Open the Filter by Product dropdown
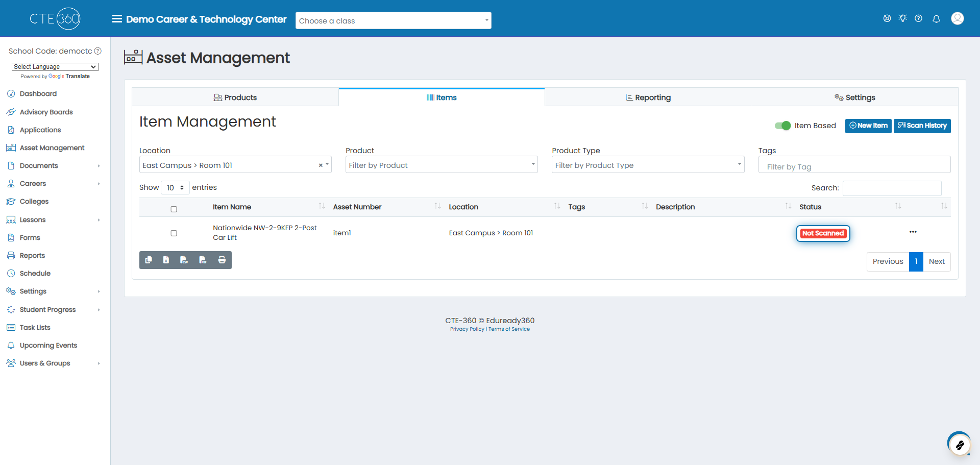Screen dimensions: 980x465 click(x=442, y=165)
